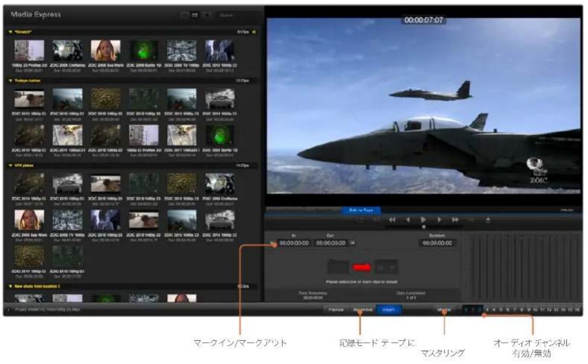Image resolution: width=588 pixels, height=364 pixels.
Task: Choose Assemble record mode
Action: point(363,309)
